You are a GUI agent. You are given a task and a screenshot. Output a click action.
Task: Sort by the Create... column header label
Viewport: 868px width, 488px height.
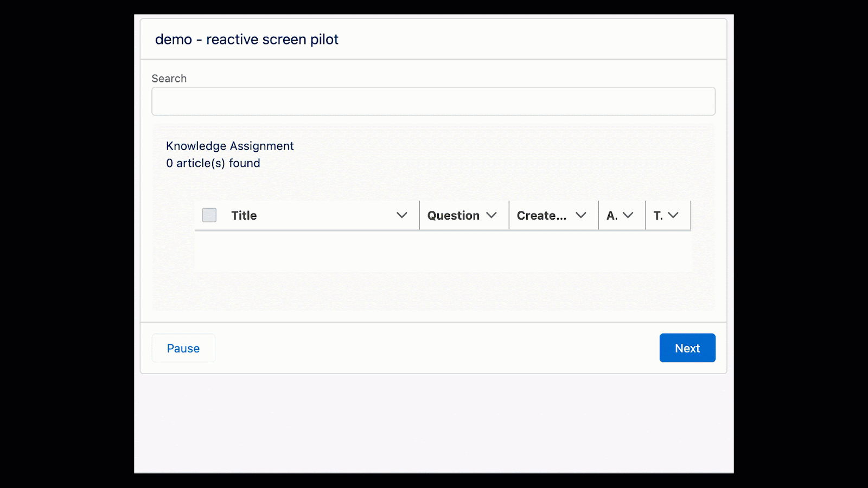[x=541, y=215]
